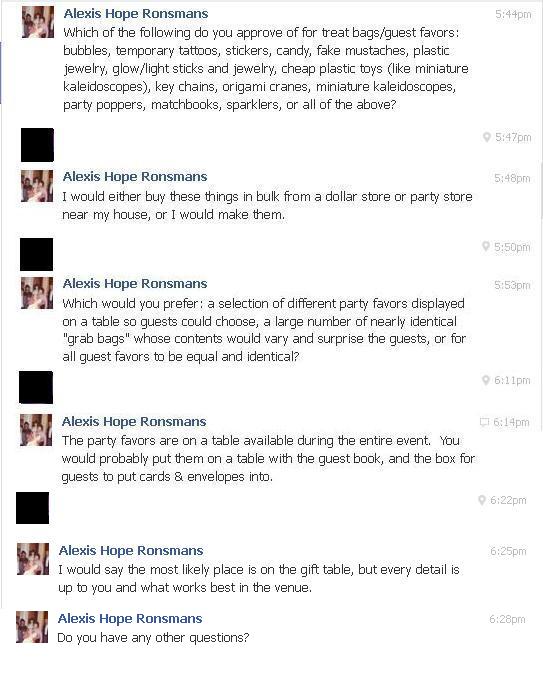Click the profile photo on the 5:53pm message
Viewport: 543px width, 683px height.
click(x=37, y=293)
